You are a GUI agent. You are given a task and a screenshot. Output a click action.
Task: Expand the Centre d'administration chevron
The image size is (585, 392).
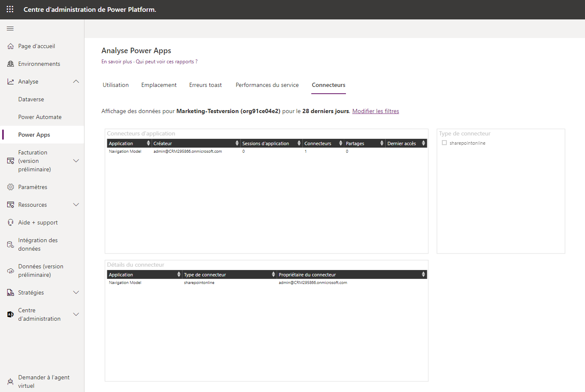(76, 315)
